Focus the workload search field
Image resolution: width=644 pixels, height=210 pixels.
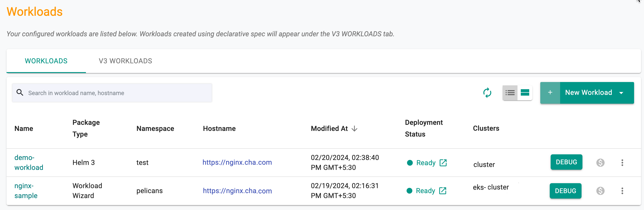point(112,93)
